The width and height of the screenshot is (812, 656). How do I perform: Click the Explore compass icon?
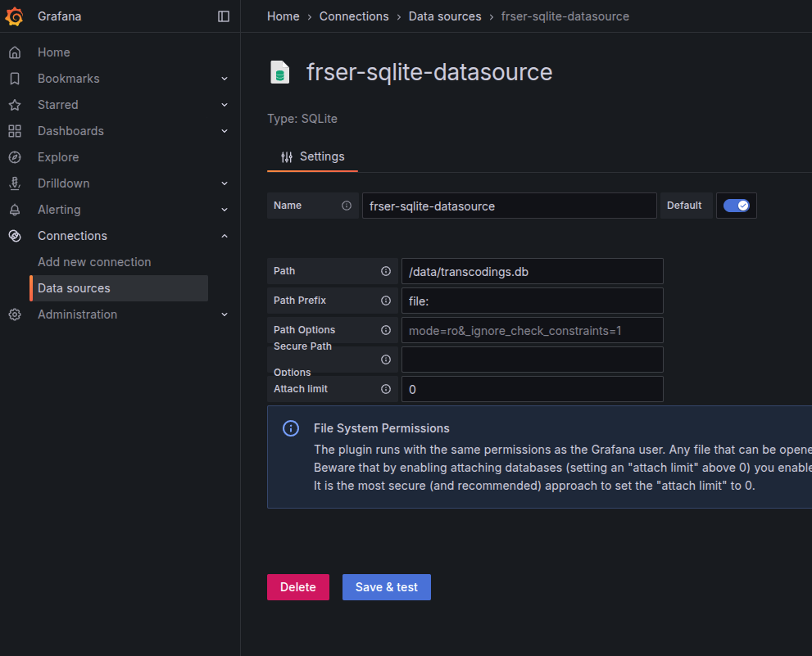[x=15, y=157]
